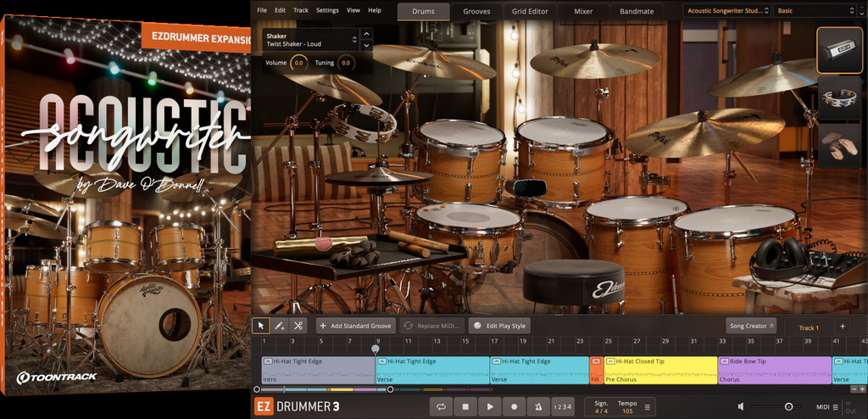Viewport: 868px width, 419px height.
Task: Click the drum throne seat in kit
Action: point(574,282)
